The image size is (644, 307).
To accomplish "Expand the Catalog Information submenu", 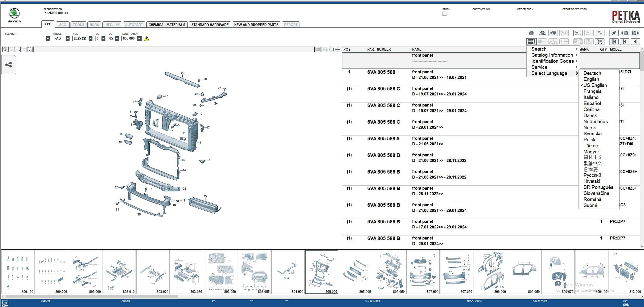I will point(553,55).
